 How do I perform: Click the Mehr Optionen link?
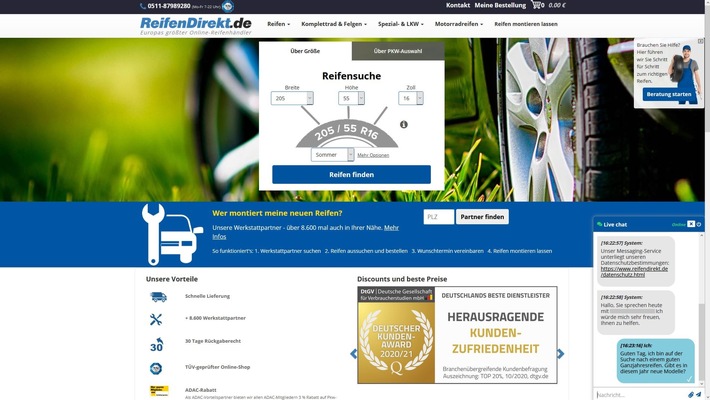point(373,155)
